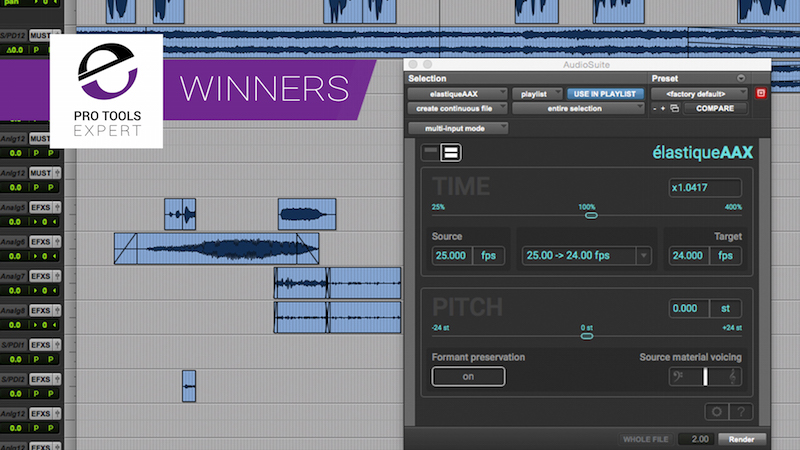Open S/PDI1 input selector
800x450 pixels.
[13, 345]
